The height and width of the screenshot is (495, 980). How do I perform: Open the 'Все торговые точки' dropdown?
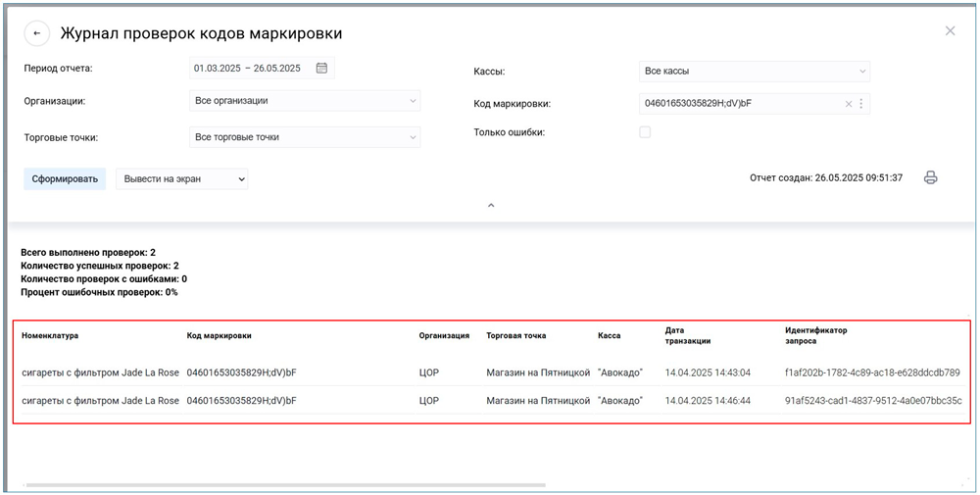pyautogui.click(x=304, y=137)
